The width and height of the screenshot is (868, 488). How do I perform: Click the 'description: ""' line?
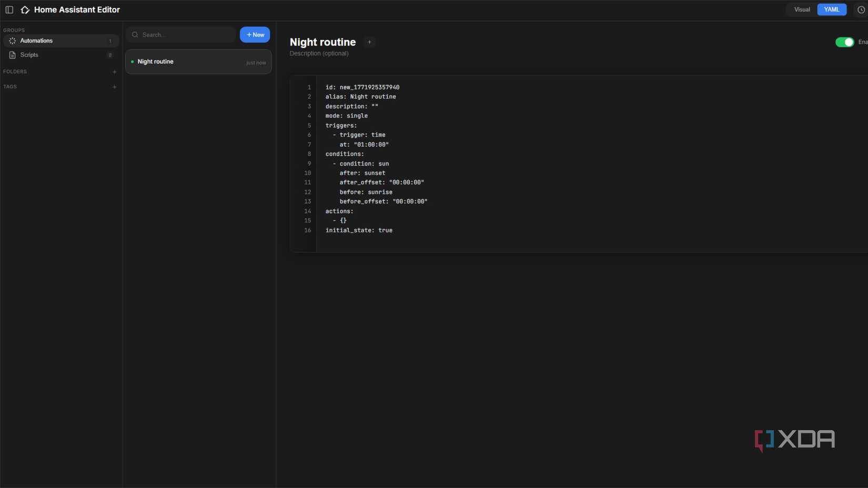351,106
